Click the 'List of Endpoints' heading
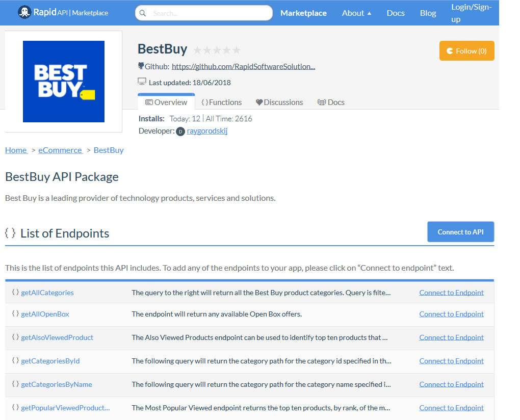Screen dimensions: 520x420 coord(65,233)
